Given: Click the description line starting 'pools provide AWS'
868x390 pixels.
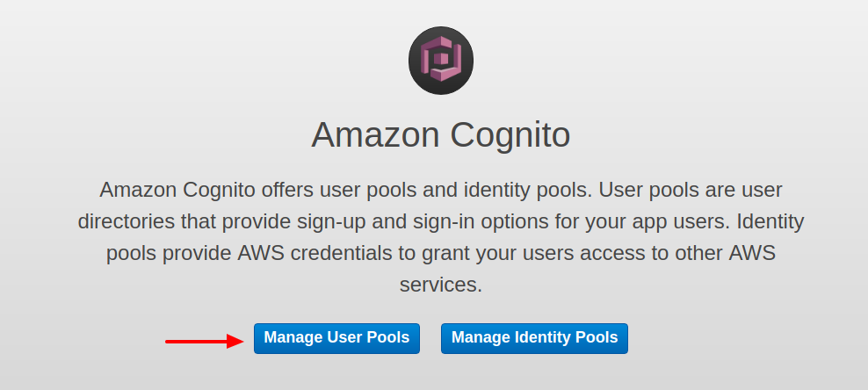Looking at the screenshot, I should [441, 254].
